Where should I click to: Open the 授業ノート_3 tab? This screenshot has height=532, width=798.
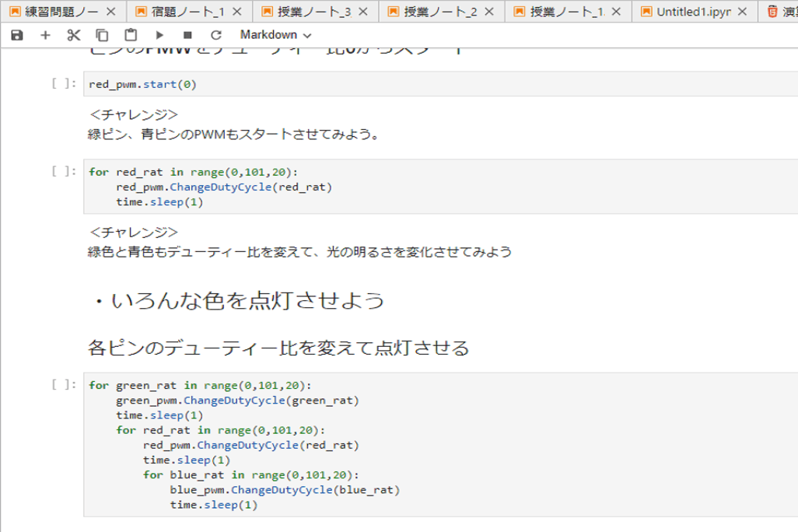pos(306,12)
